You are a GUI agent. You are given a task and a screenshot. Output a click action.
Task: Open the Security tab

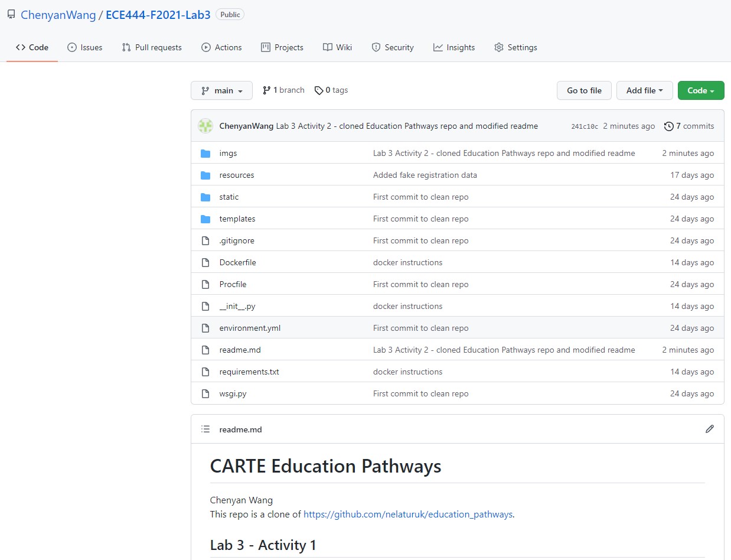[x=393, y=47]
